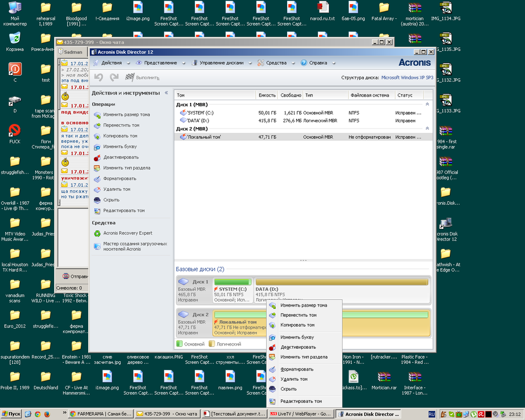The image size is (525, 420).
Task: Choose Деактивировать in context menu
Action: click(x=304, y=348)
